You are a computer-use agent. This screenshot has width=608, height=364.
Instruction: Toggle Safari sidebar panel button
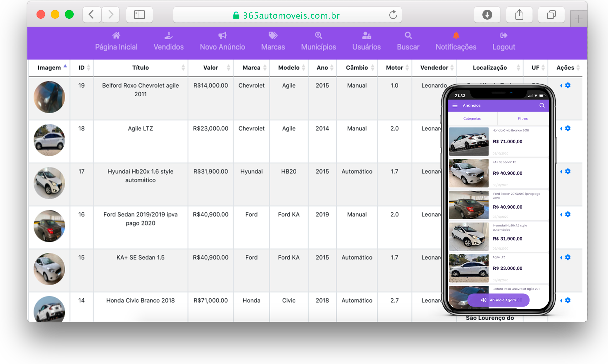pos(139,15)
